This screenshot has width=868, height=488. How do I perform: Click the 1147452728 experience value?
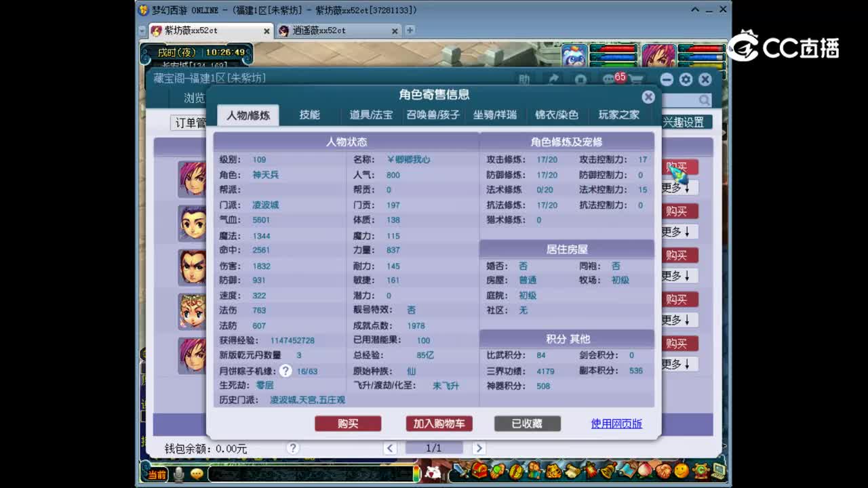tap(292, 340)
